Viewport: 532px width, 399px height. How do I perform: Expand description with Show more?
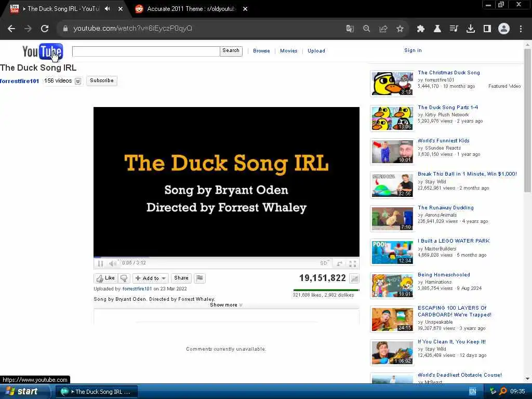point(226,305)
